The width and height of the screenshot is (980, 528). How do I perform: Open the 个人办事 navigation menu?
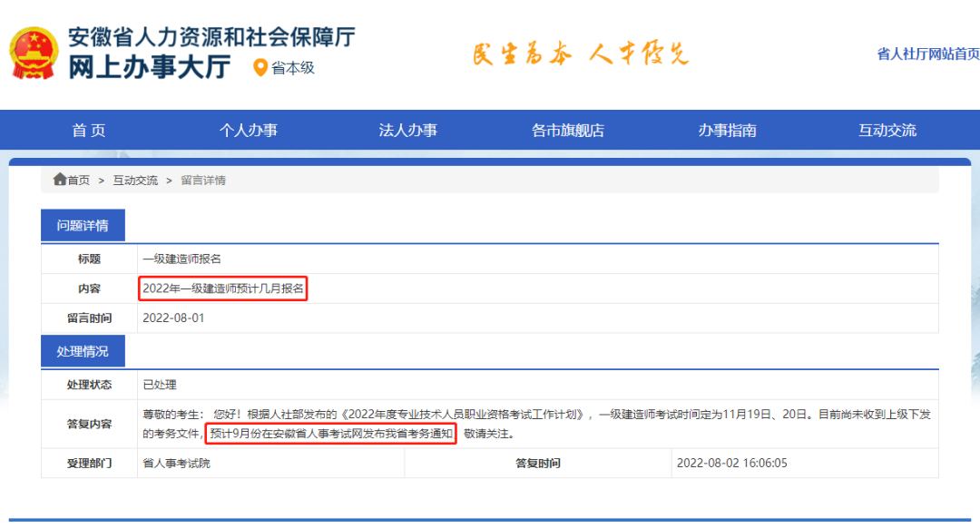pyautogui.click(x=248, y=130)
